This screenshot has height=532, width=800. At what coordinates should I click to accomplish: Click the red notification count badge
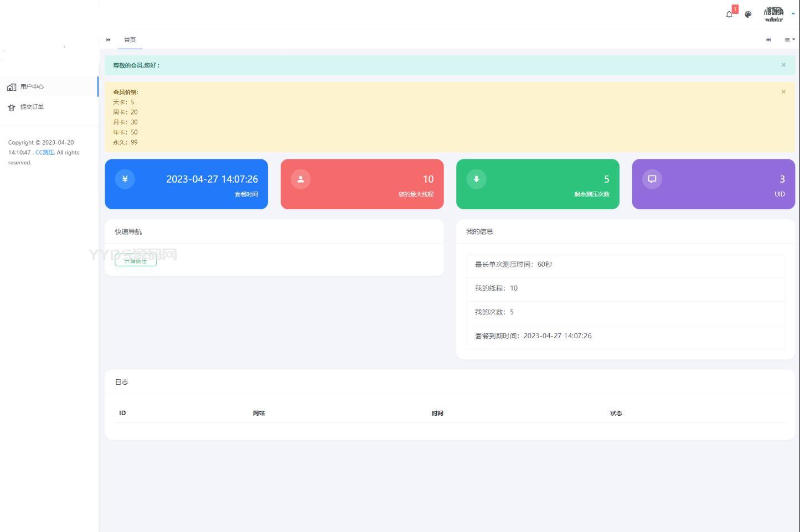(x=735, y=9)
